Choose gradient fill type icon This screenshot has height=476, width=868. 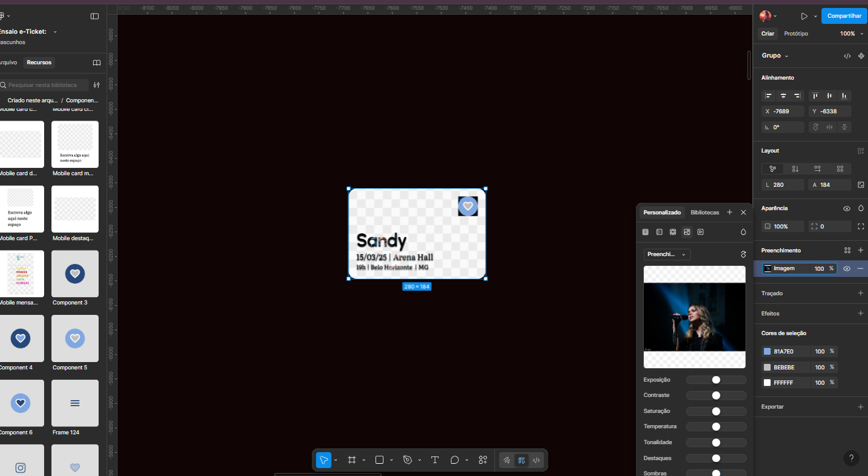point(659,232)
